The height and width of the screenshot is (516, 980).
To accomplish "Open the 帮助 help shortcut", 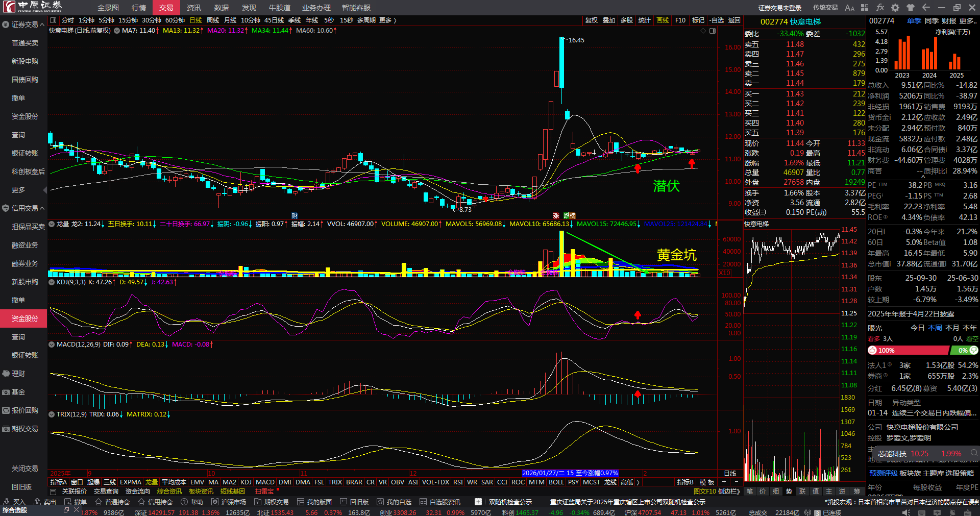I will click(192, 502).
